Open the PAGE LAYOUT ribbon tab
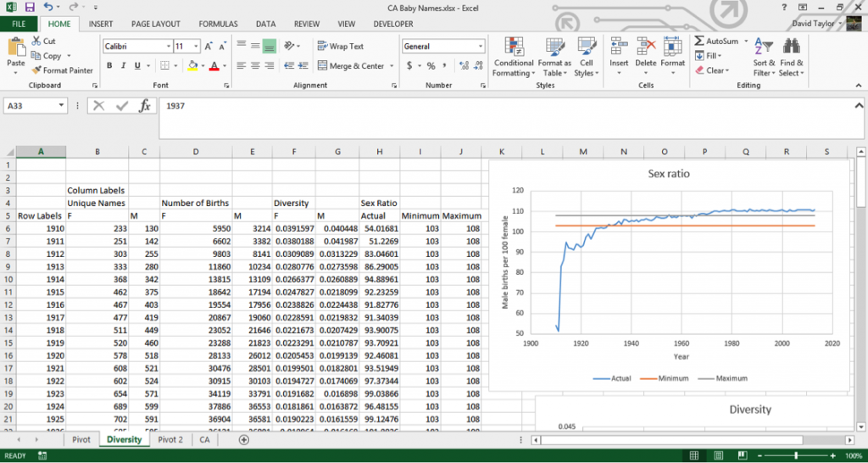The height and width of the screenshot is (463, 868). (155, 25)
